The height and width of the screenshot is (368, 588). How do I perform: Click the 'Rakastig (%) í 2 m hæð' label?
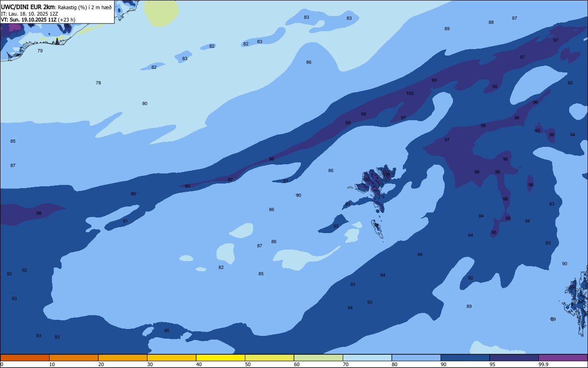tap(85, 7)
